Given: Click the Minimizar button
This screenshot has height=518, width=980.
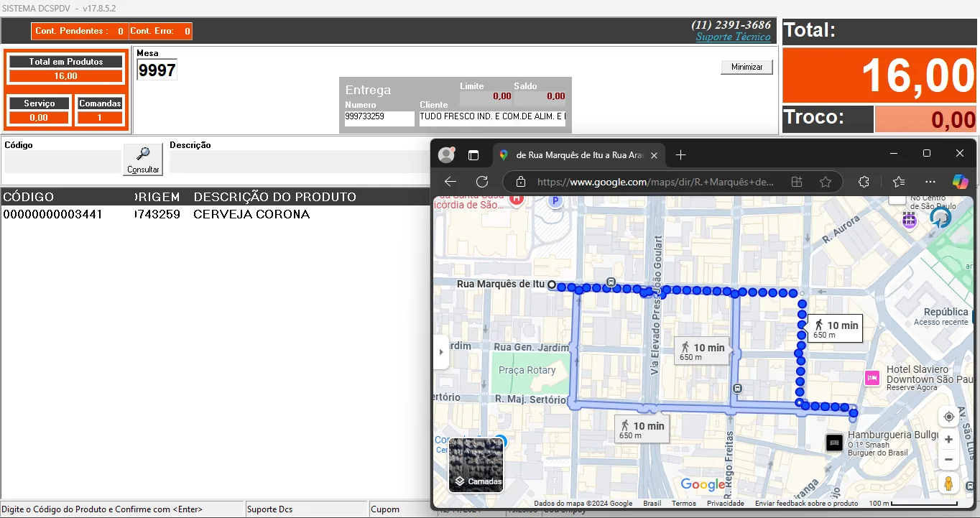Looking at the screenshot, I should click(747, 67).
